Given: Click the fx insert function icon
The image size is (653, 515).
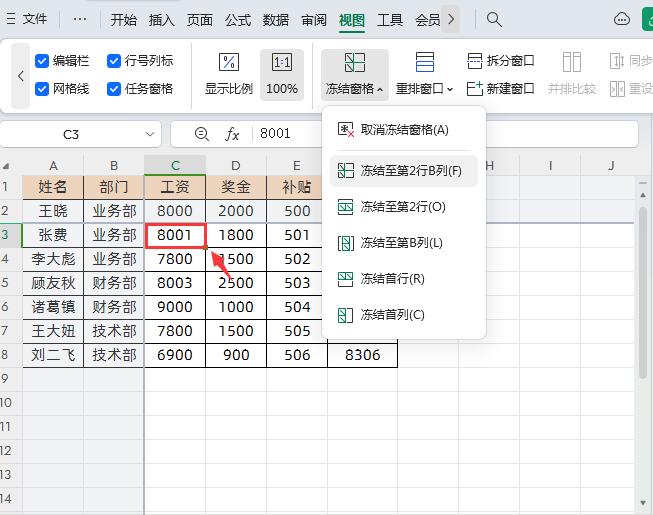Looking at the screenshot, I should pyautogui.click(x=232, y=134).
